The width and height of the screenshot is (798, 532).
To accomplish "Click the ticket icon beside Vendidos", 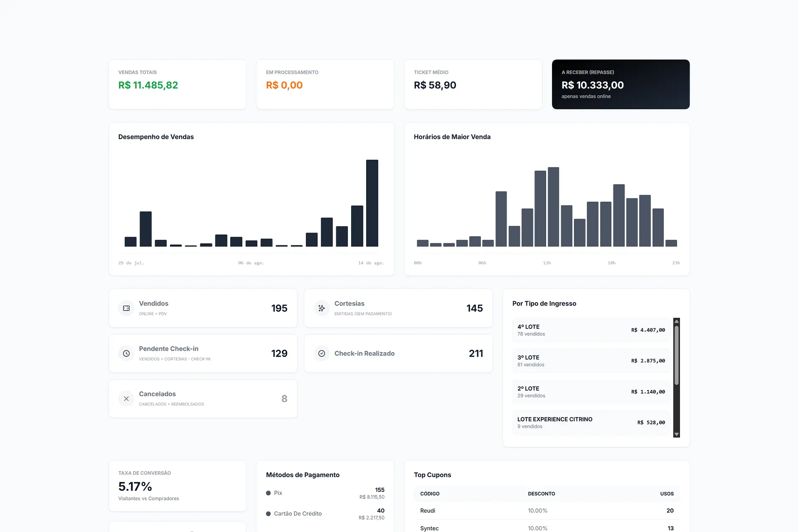I will [x=126, y=308].
